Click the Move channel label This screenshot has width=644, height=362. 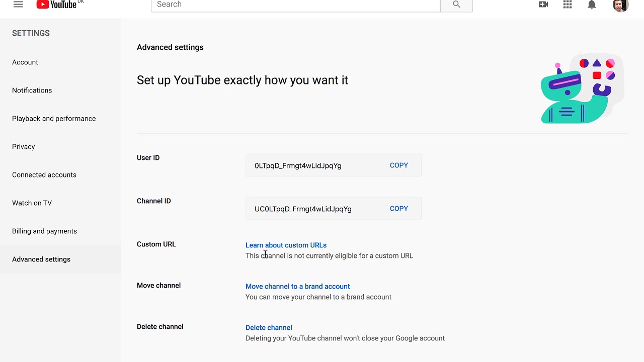click(158, 286)
